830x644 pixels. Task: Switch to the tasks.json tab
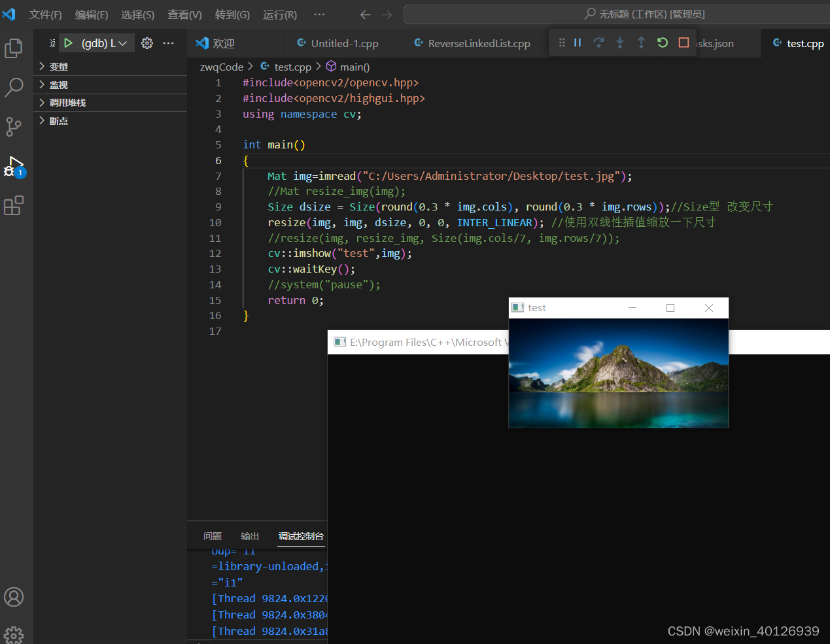click(x=714, y=43)
